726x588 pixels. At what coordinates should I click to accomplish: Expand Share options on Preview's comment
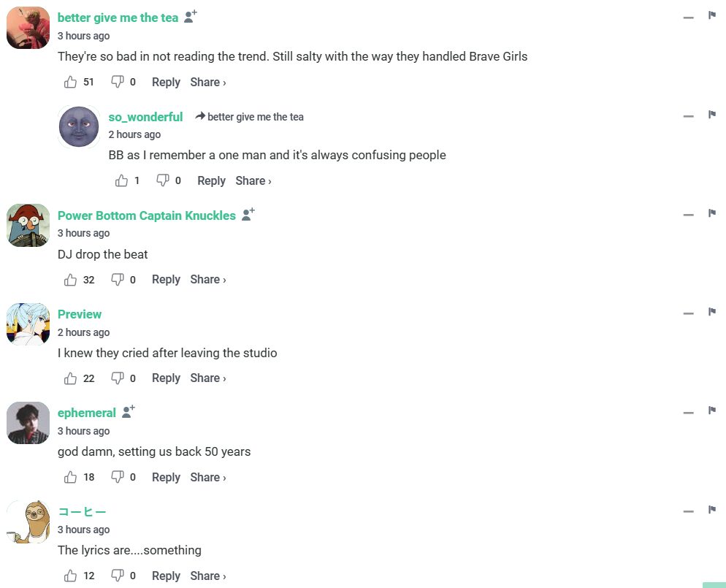pos(207,378)
